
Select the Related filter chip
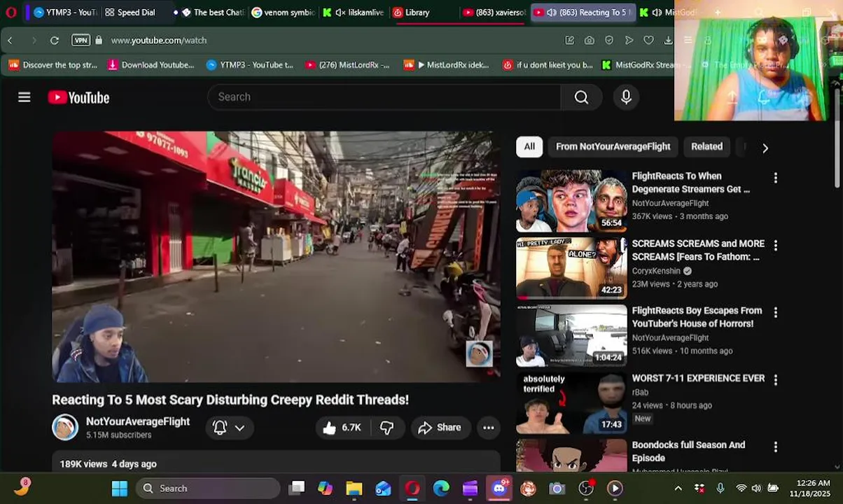pyautogui.click(x=706, y=146)
